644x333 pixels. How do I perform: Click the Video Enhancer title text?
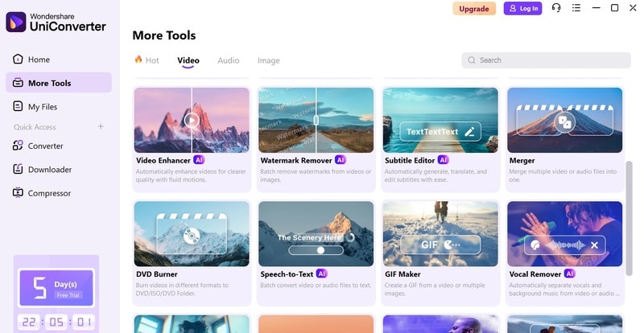click(163, 161)
